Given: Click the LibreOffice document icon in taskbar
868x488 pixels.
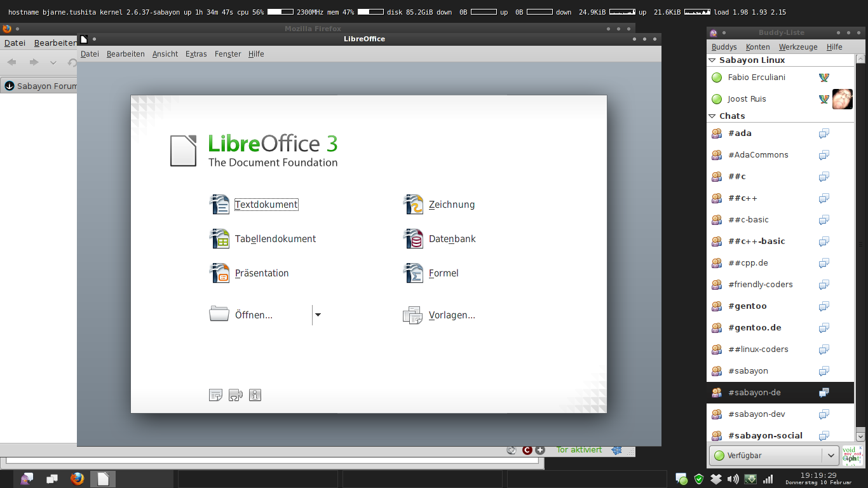Looking at the screenshot, I should pos(103,478).
